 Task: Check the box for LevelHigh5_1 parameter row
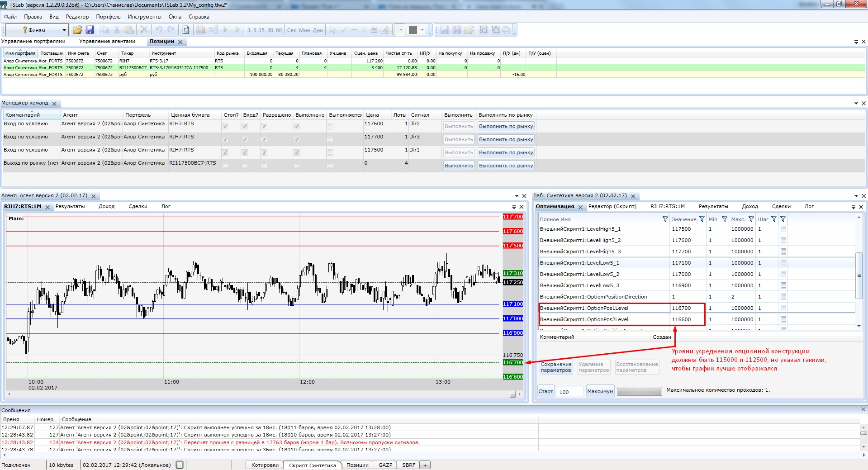click(x=783, y=229)
